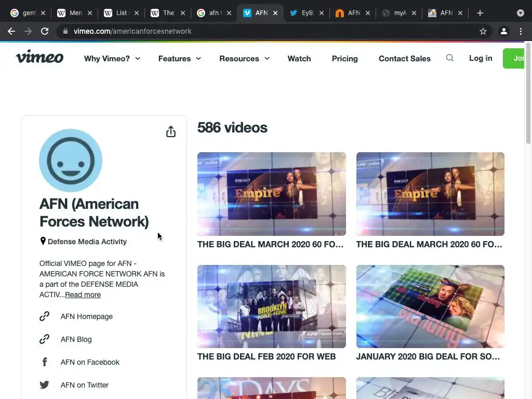Switch to the 'afn' Google search tab
This screenshot has height=399, width=532.
214,13
